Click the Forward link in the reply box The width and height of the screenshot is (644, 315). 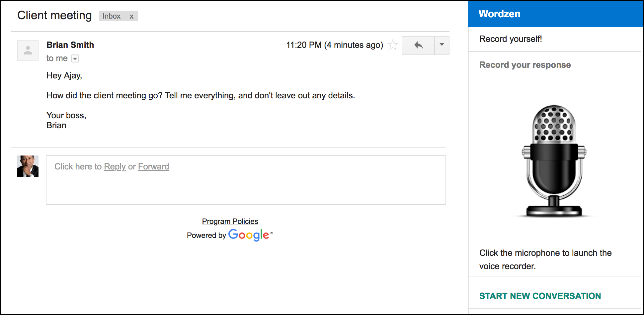pos(153,166)
